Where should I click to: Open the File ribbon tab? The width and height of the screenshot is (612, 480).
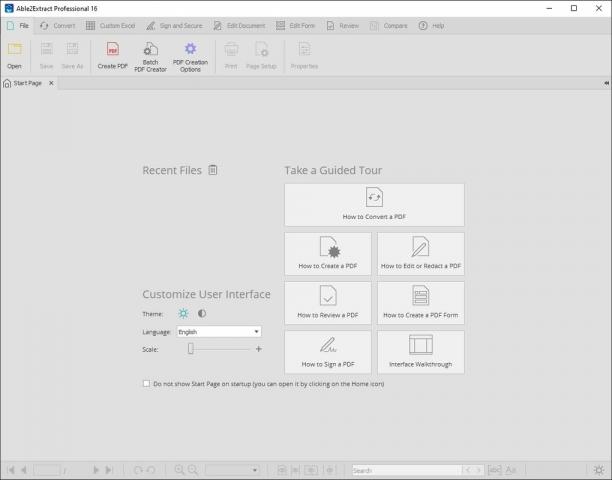[x=18, y=26]
